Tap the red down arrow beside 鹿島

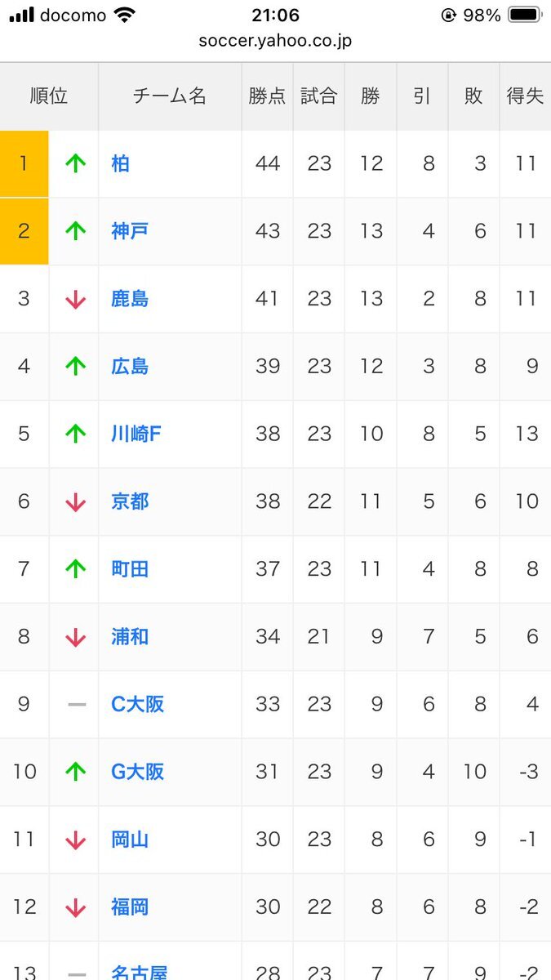click(75, 299)
